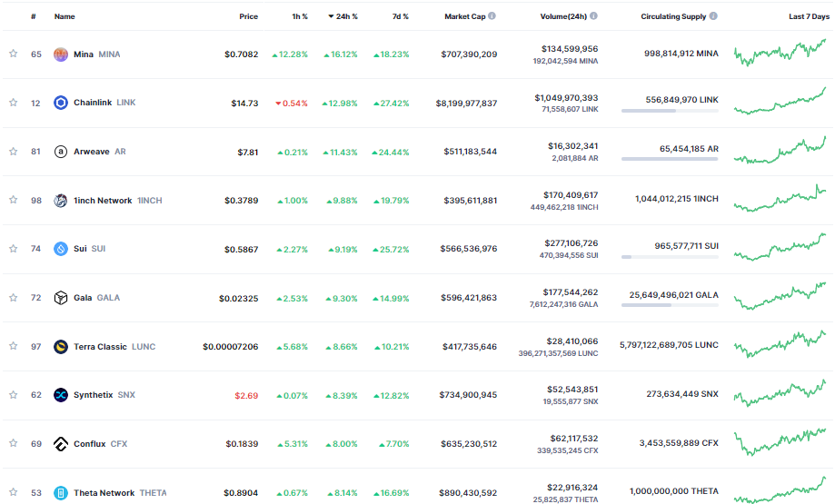Sort by Volume(24h) column header

tap(563, 16)
